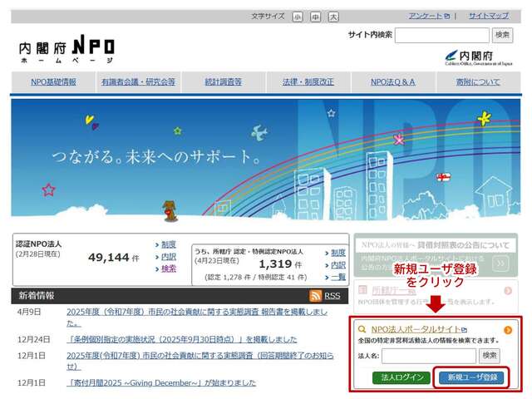Open the 所轄庁一覧 link

393,290
